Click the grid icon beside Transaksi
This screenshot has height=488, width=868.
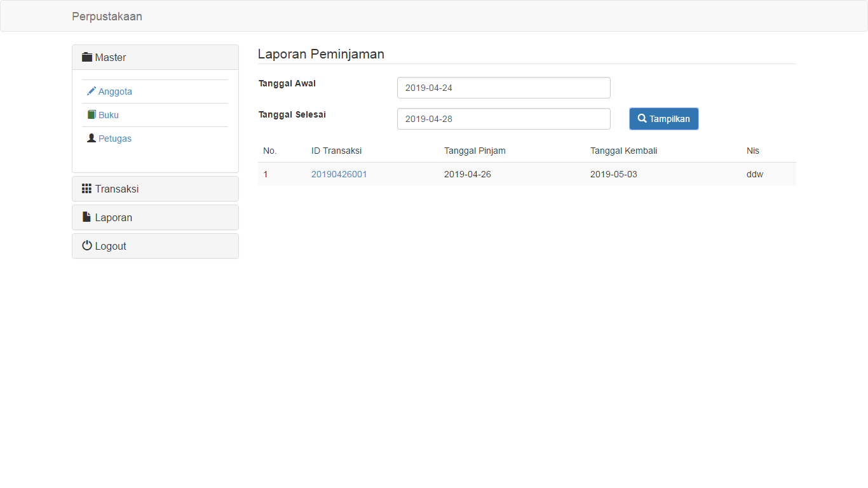pyautogui.click(x=87, y=189)
